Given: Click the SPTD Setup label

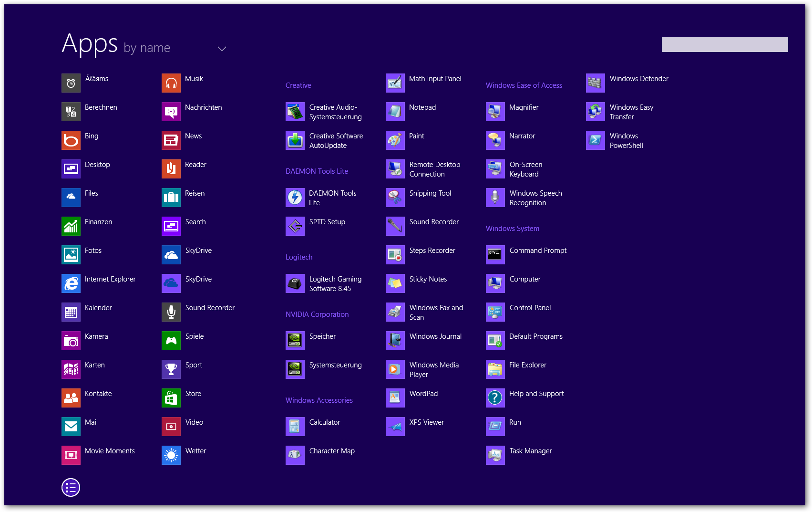Looking at the screenshot, I should tap(327, 222).
